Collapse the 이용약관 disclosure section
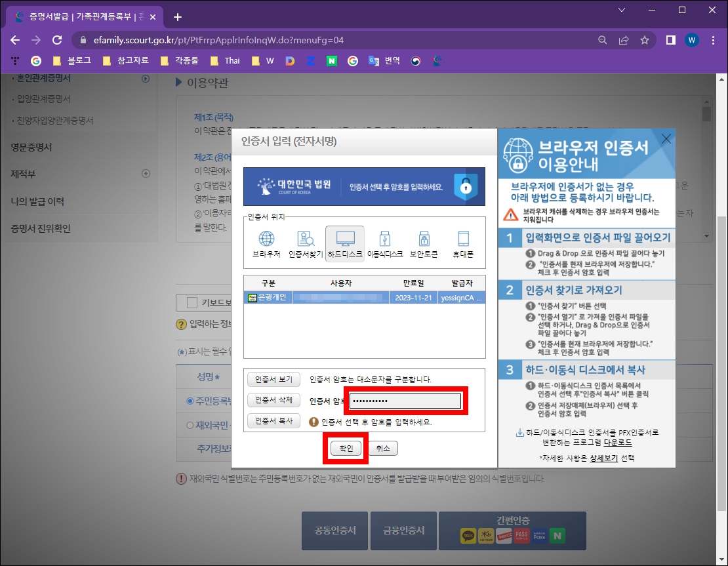Viewport: 728px width, 566px height. pos(178,82)
